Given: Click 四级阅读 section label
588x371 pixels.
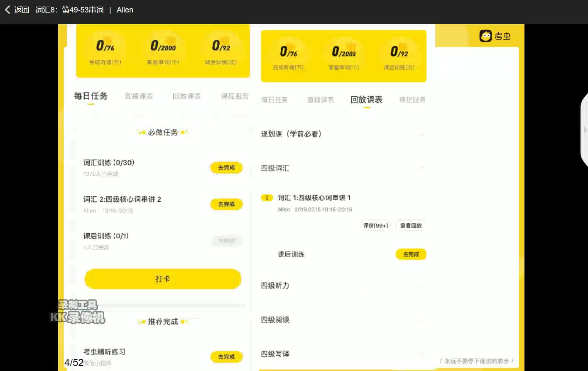Looking at the screenshot, I should (275, 320).
